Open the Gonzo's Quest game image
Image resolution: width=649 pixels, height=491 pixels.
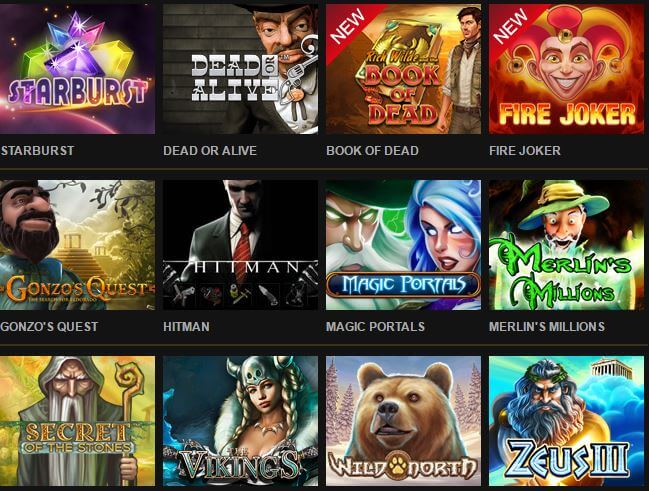point(77,245)
